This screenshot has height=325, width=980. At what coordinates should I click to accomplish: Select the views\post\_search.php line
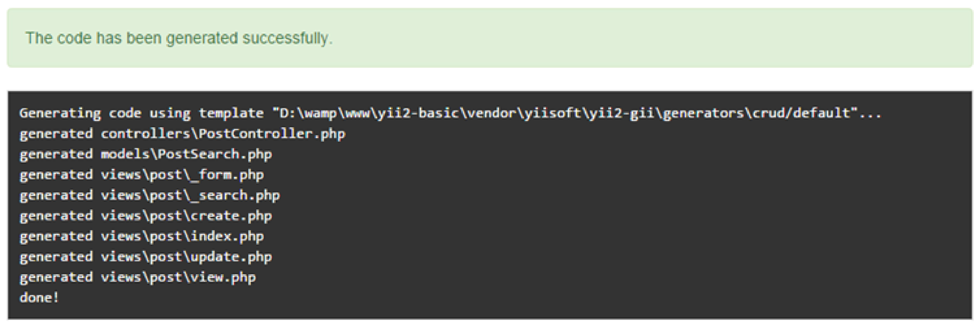click(149, 196)
